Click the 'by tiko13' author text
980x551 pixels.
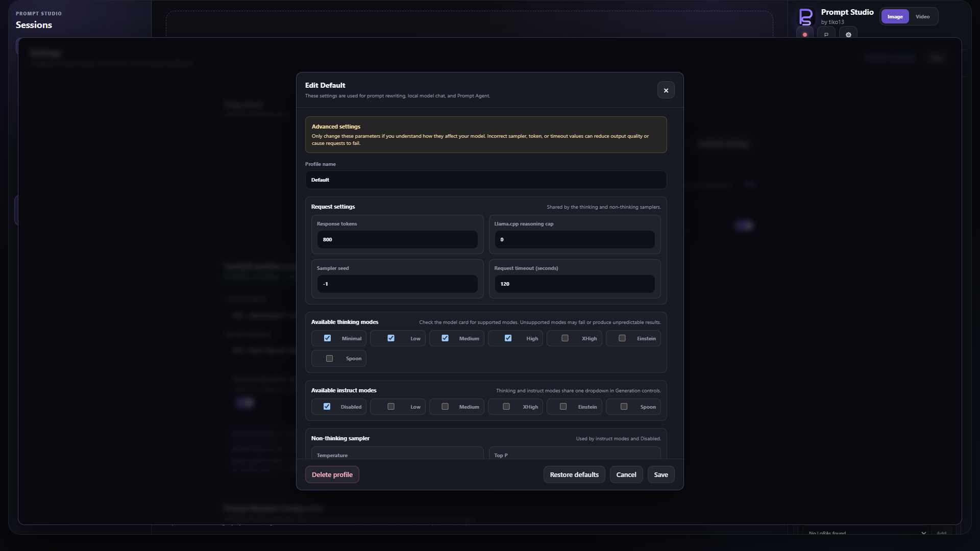832,22
